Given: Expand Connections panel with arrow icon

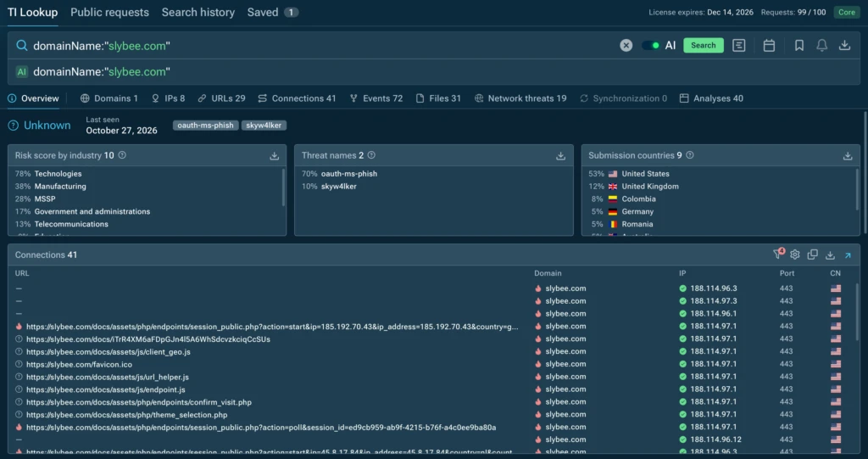Looking at the screenshot, I should [x=848, y=255].
